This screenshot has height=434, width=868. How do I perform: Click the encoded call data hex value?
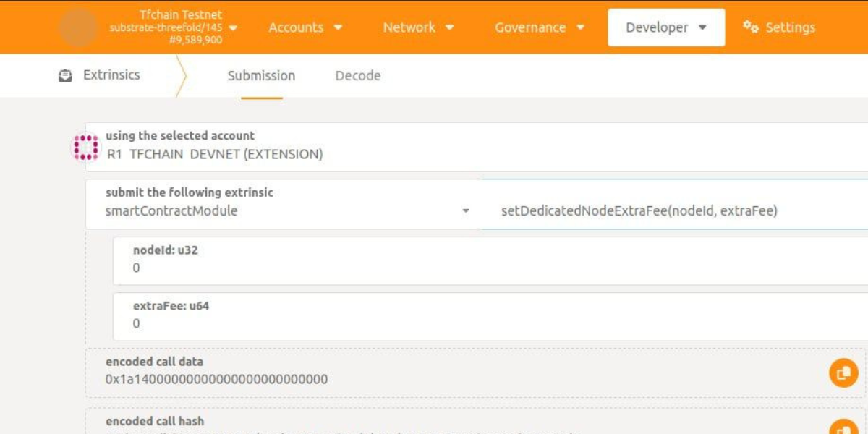[x=217, y=379]
